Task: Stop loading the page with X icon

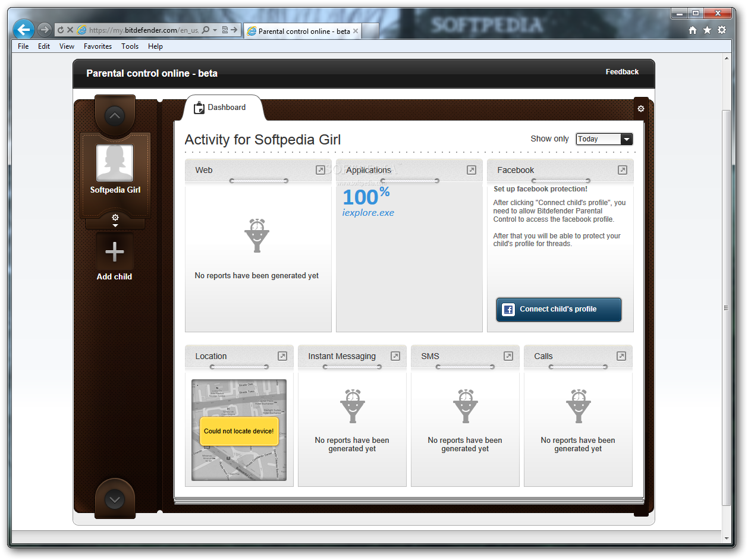Action: 70,30
